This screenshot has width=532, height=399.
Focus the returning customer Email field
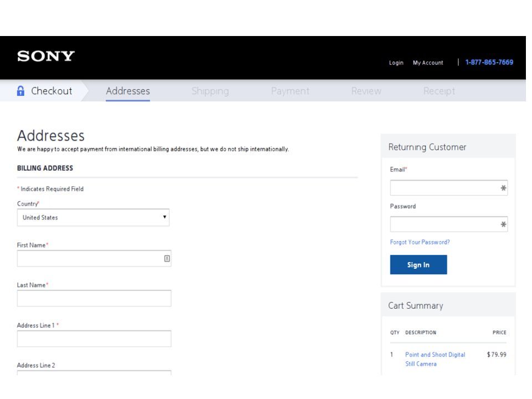[448, 188]
